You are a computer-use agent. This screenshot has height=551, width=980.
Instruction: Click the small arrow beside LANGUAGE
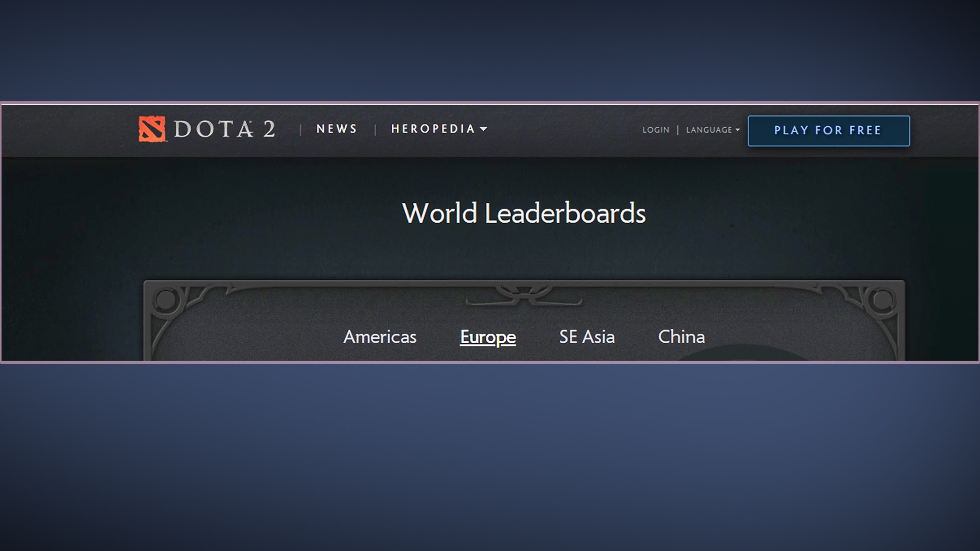tap(737, 130)
